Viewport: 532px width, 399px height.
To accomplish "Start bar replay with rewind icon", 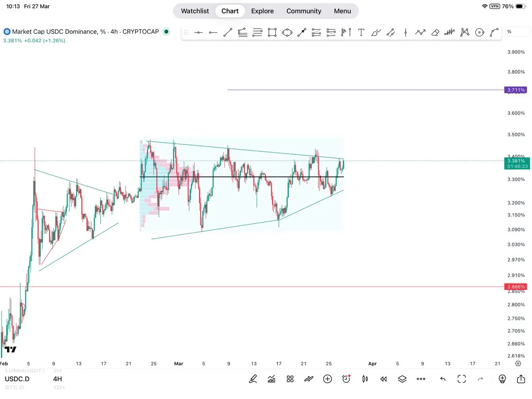I will [x=383, y=379].
